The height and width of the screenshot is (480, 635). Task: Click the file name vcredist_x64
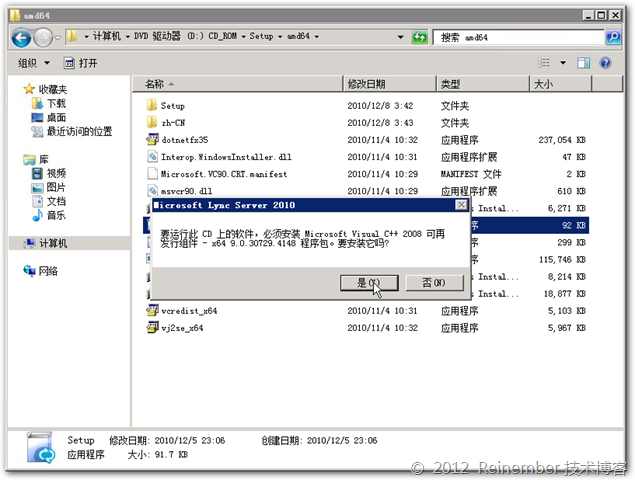pyautogui.click(x=189, y=311)
